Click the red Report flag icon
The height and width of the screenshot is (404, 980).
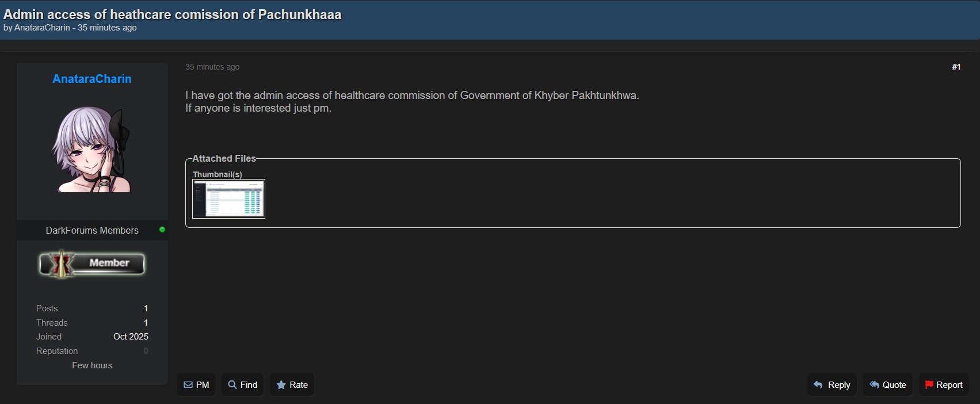(x=929, y=385)
